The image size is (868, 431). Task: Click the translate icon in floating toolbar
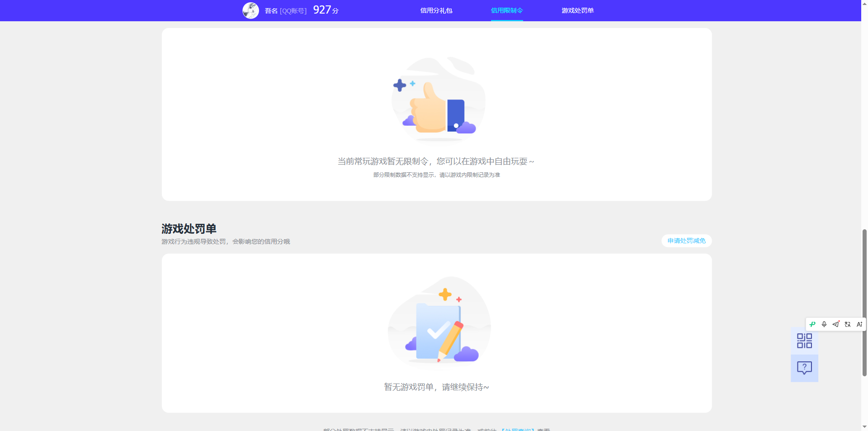point(848,324)
